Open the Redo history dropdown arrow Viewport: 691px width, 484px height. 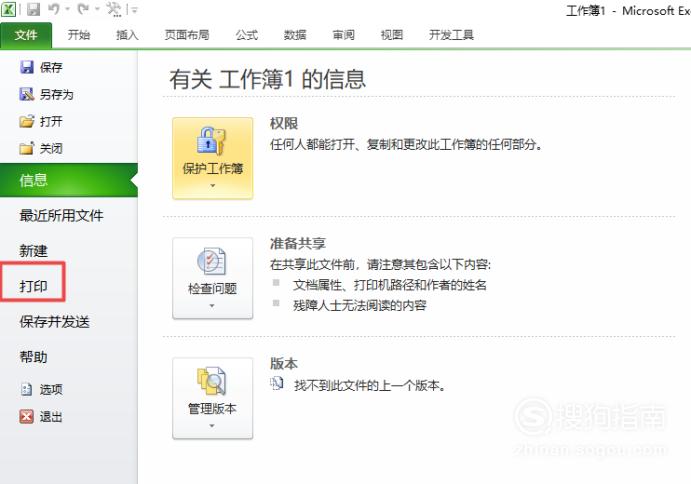coord(97,9)
